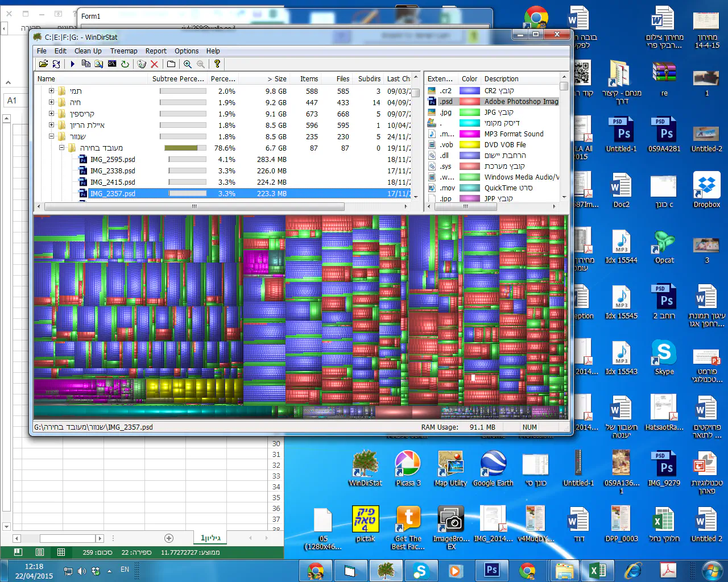Open Skype from the Windows taskbar

click(420, 571)
